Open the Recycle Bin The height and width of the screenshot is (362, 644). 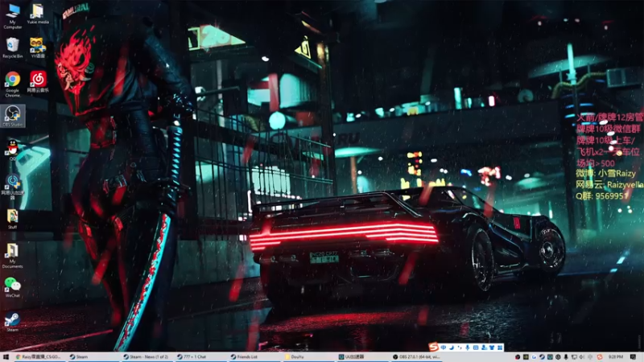click(13, 47)
